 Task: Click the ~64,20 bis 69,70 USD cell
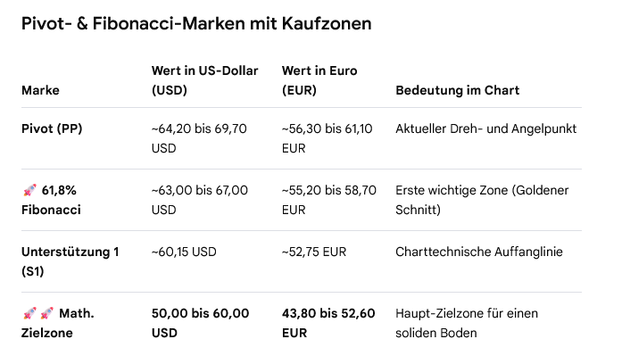[199, 138]
